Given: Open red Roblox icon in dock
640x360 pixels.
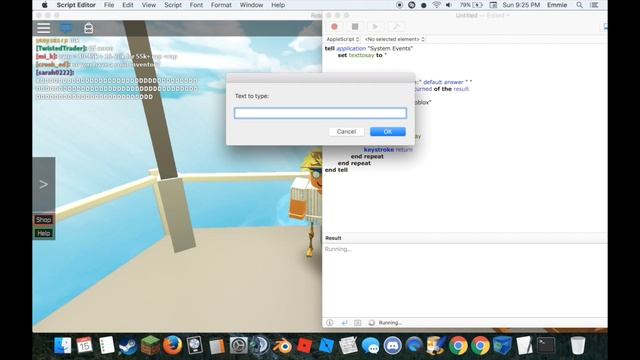Looking at the screenshot, I should pyautogui.click(x=304, y=346).
